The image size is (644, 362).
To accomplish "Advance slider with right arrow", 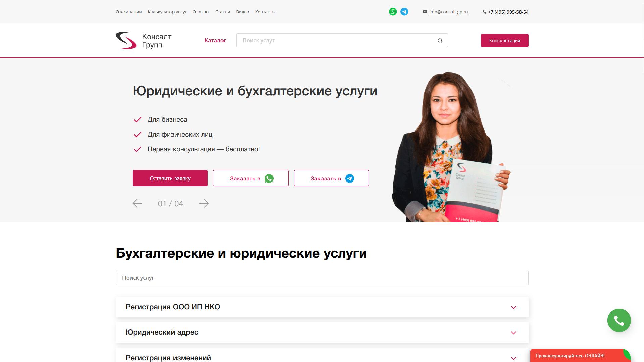I will 204,203.
